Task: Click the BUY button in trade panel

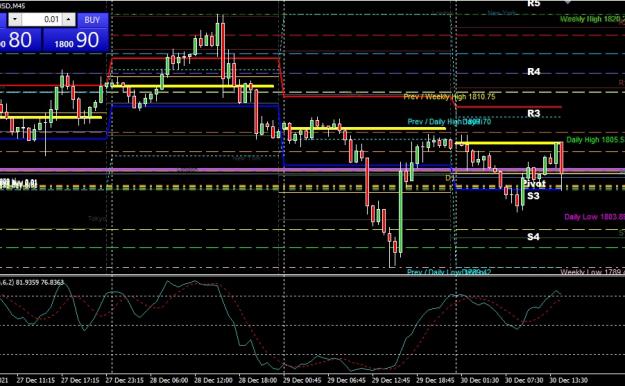Action: pos(92,20)
